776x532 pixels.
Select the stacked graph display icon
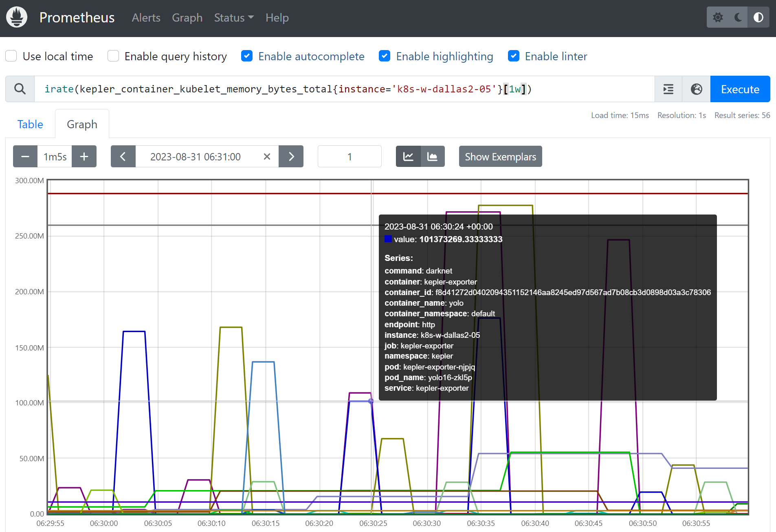pos(433,156)
